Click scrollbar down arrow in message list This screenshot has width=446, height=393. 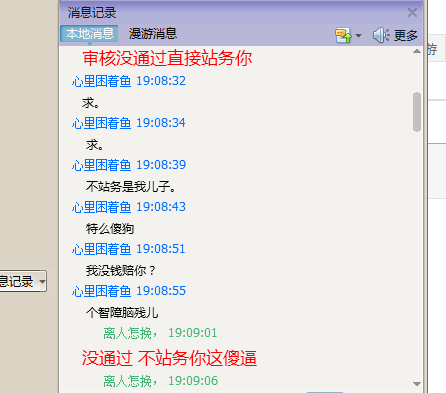(x=417, y=384)
